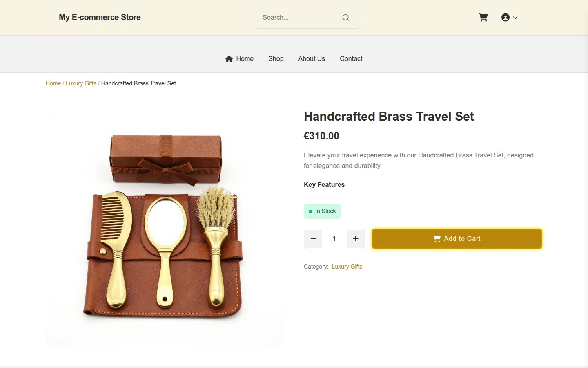This screenshot has height=368, width=588.
Task: Go to the About Us page
Action: (312, 59)
